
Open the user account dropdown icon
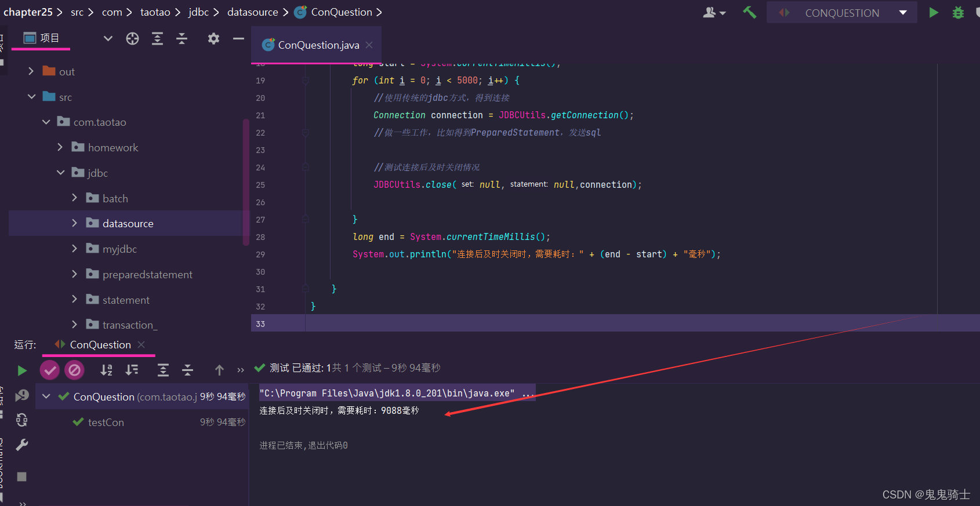click(x=714, y=12)
